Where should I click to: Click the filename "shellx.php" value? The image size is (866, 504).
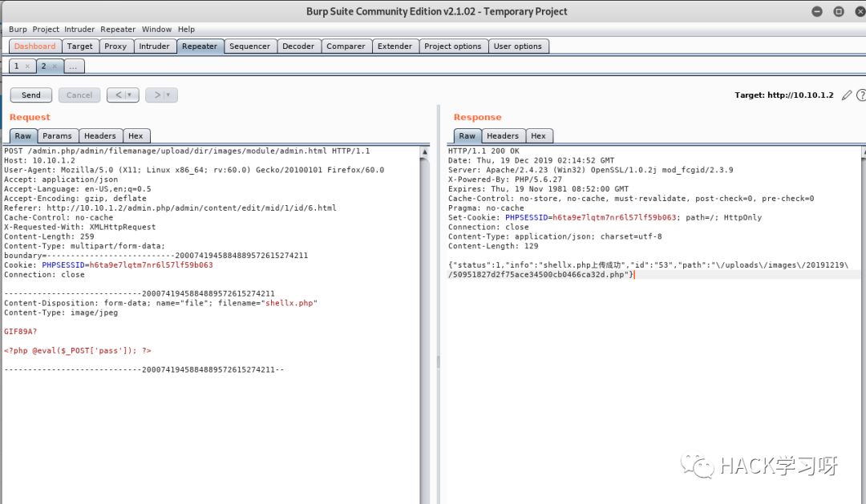point(291,303)
